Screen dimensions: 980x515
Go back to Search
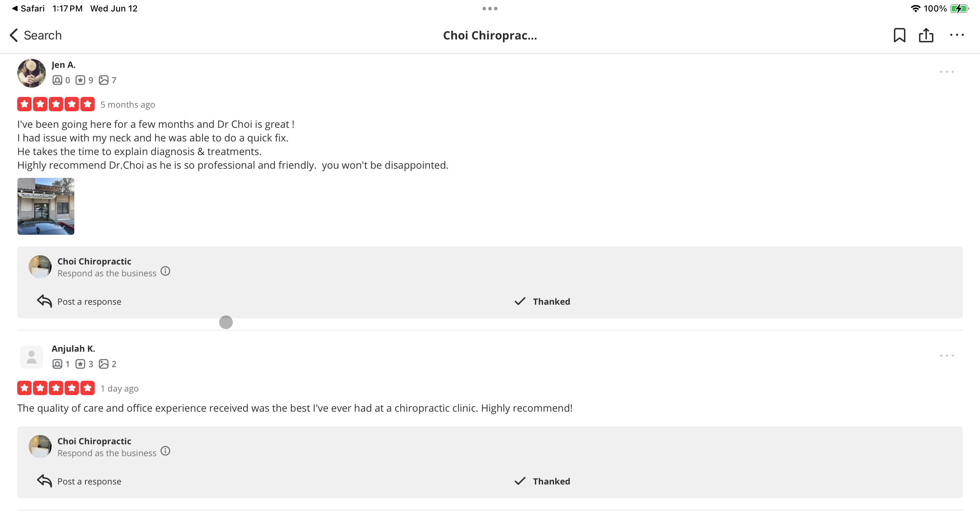point(36,35)
